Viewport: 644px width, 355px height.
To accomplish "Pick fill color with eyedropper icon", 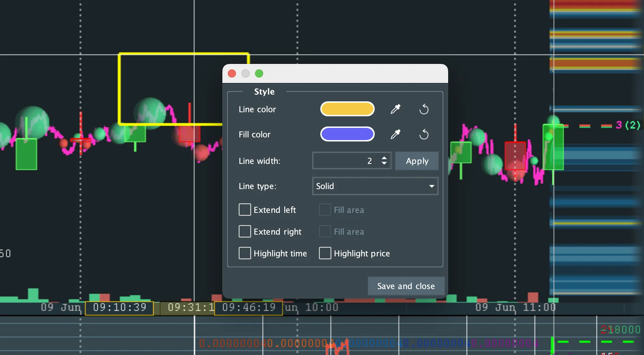I will click(x=395, y=134).
